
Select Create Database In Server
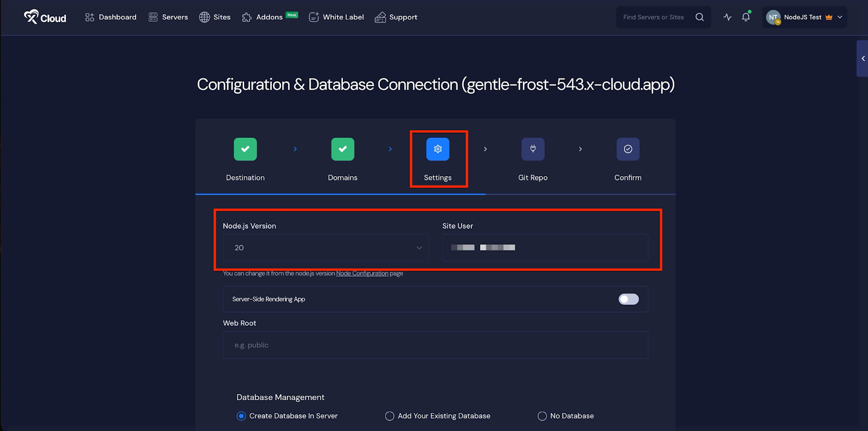(x=288, y=416)
